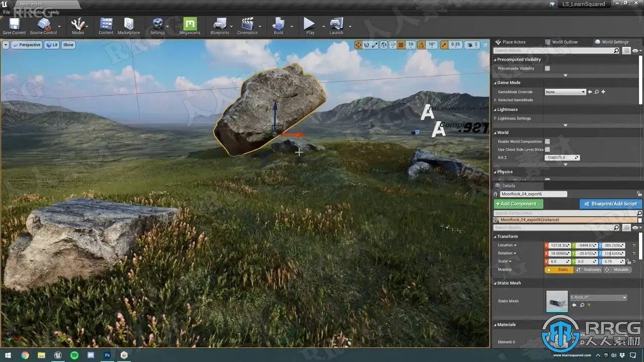This screenshot has width=644, height=362.
Task: Launch the Marketplace icon
Action: click(x=129, y=24)
